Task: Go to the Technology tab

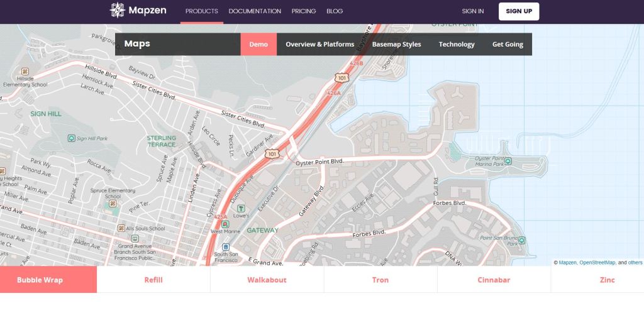Action: (457, 44)
